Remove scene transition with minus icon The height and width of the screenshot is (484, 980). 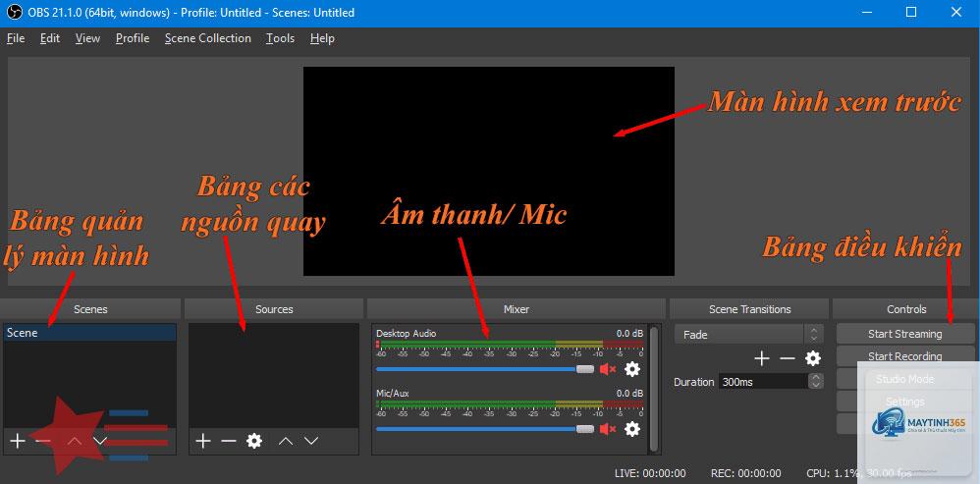[787, 358]
